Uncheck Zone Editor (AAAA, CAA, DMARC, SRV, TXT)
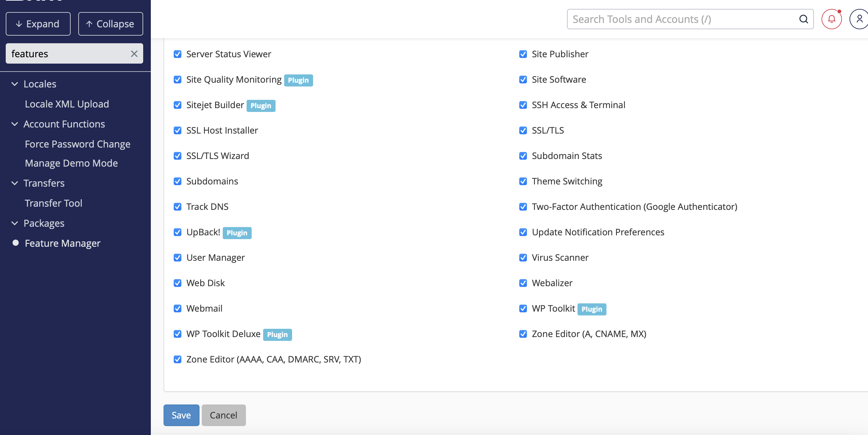 (x=178, y=359)
